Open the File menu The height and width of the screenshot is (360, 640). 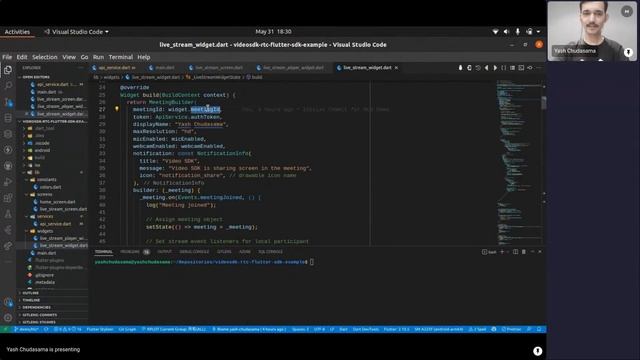[7, 57]
